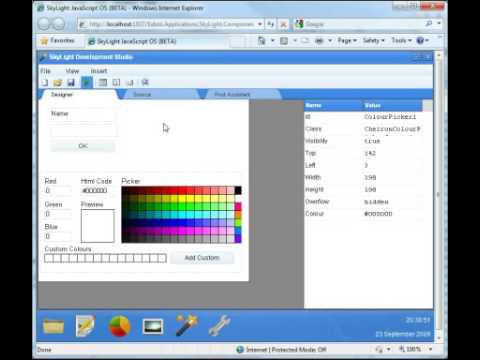This screenshot has height=360, width=480.
Task: Click the Name column header in properties
Action: 333,105
